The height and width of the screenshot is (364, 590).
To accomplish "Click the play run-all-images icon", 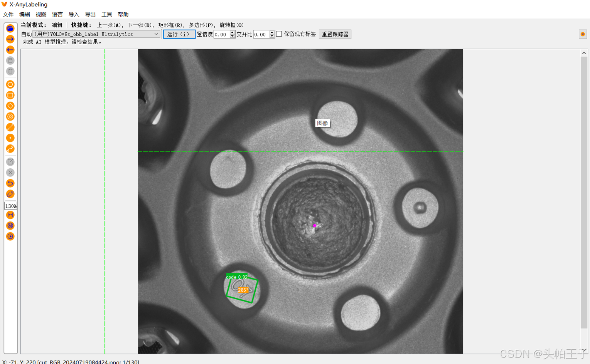I will 10,237.
